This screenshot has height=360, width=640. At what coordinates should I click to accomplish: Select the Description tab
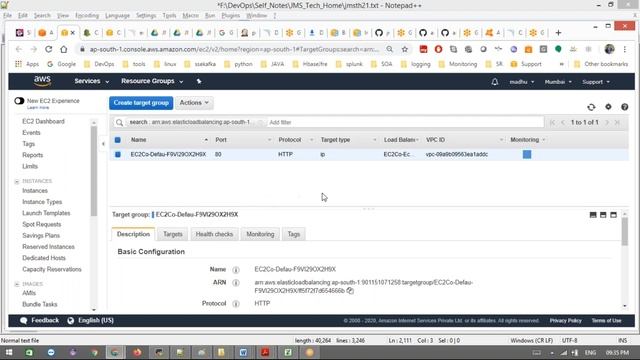click(x=133, y=234)
